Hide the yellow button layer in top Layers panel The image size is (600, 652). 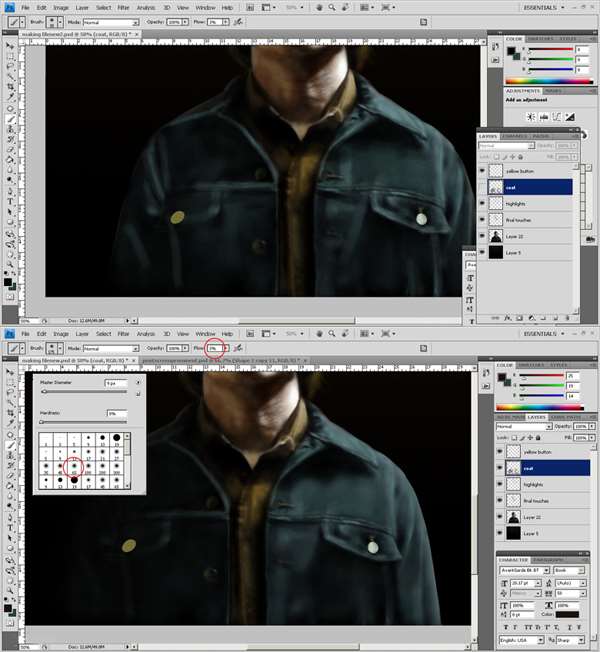[x=482, y=171]
